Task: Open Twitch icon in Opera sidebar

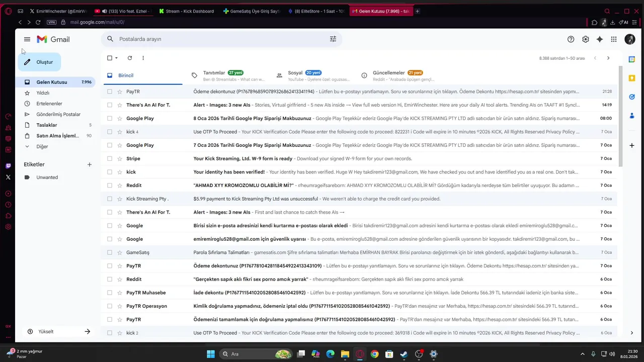Action: tap(8, 166)
